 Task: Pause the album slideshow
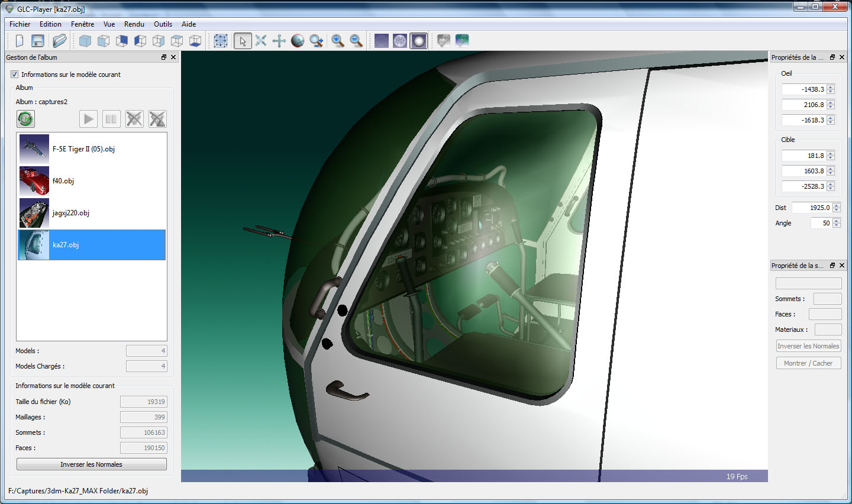coord(111,119)
